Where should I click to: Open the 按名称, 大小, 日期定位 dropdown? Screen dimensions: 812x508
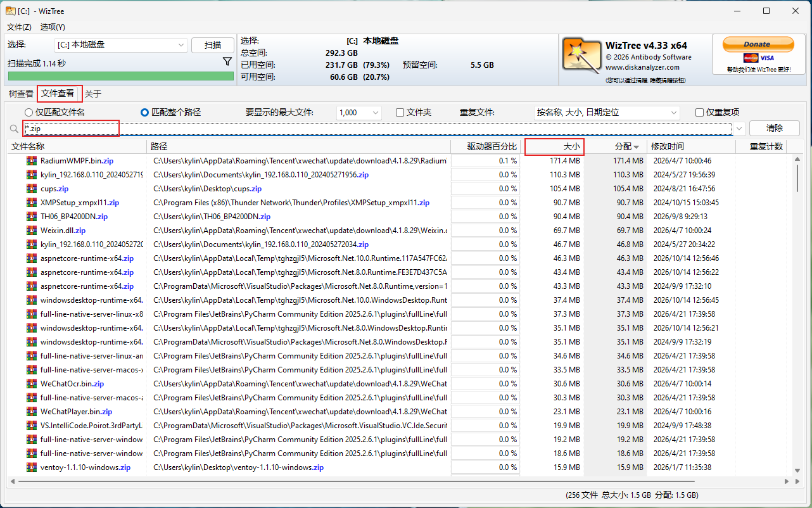click(x=606, y=113)
